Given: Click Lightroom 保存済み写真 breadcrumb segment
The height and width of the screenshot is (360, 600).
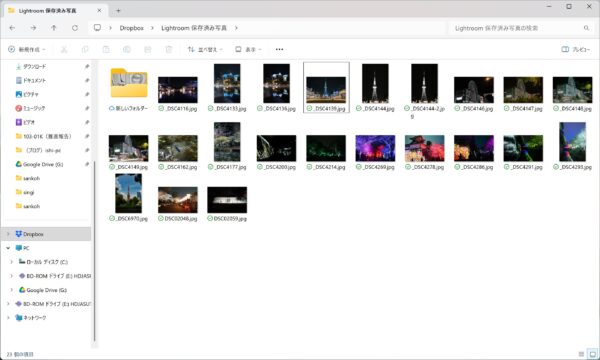Looking at the screenshot, I should pyautogui.click(x=194, y=28).
